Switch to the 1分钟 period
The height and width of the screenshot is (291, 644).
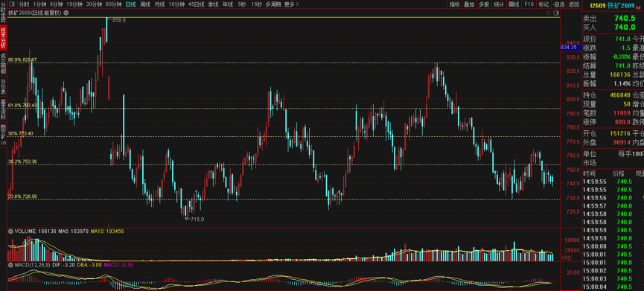pyautogui.click(x=39, y=4)
